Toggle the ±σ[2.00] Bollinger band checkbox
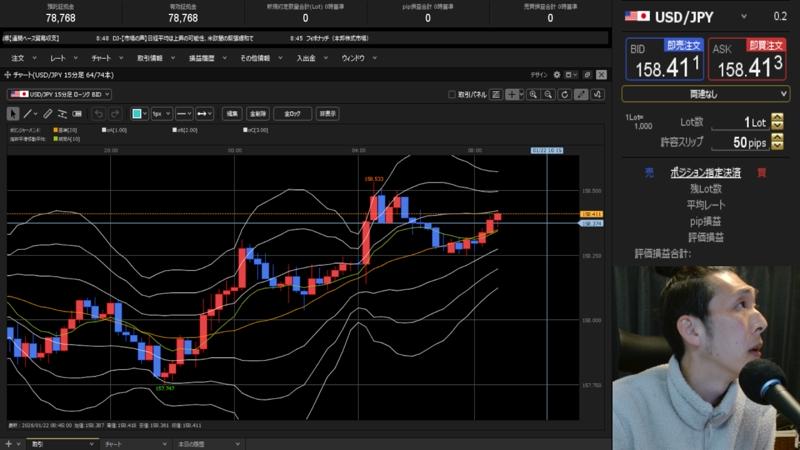The width and height of the screenshot is (800, 450). coord(175,129)
